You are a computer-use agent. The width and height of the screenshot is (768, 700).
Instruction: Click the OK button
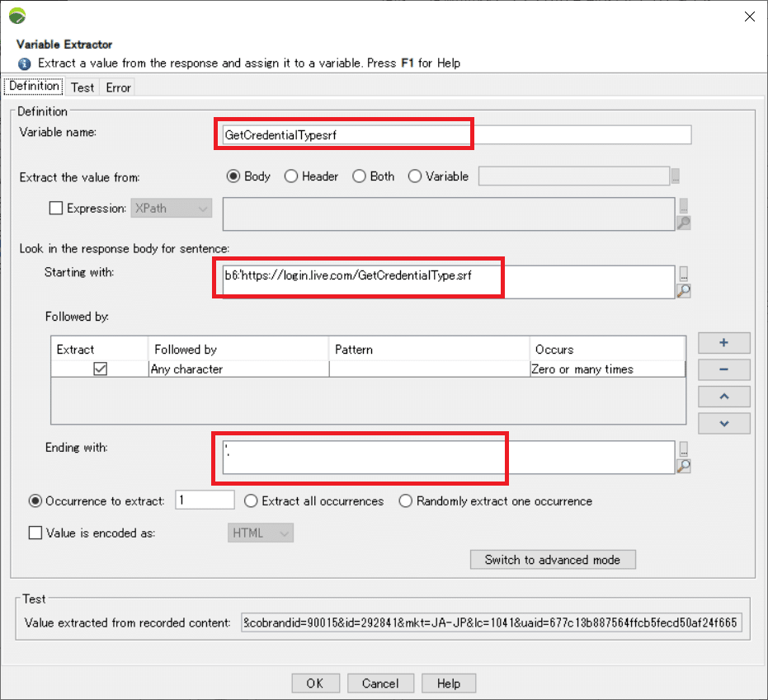pyautogui.click(x=315, y=684)
